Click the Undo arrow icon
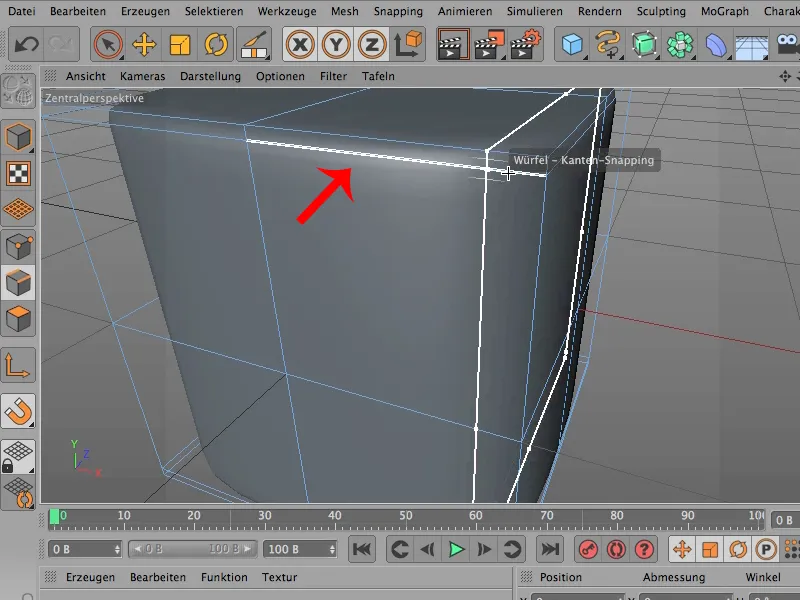This screenshot has height=600, width=800. point(27,44)
